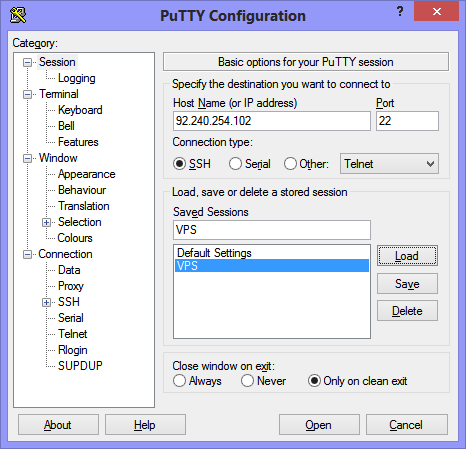Image resolution: width=466 pixels, height=449 pixels.
Task: Open the Behaviour category
Action: [x=82, y=190]
